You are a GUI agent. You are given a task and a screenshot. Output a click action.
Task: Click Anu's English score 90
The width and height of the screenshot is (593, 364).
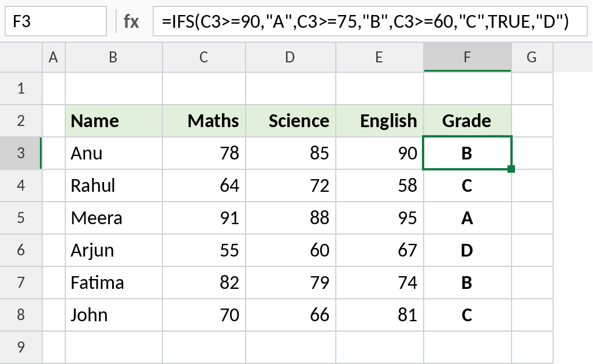[379, 153]
